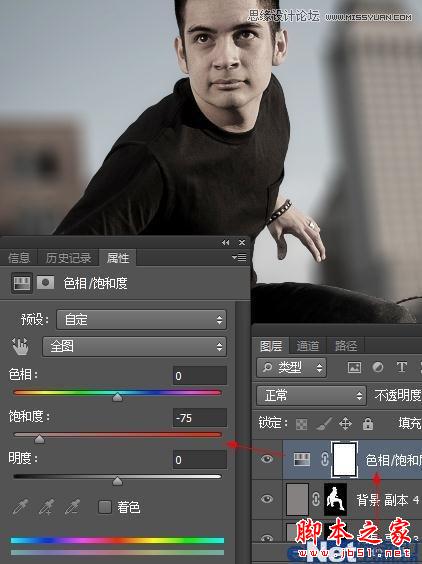The height and width of the screenshot is (564, 422).
Task: Select the on-image targeted adjustment hand tool
Action: [x=21, y=346]
